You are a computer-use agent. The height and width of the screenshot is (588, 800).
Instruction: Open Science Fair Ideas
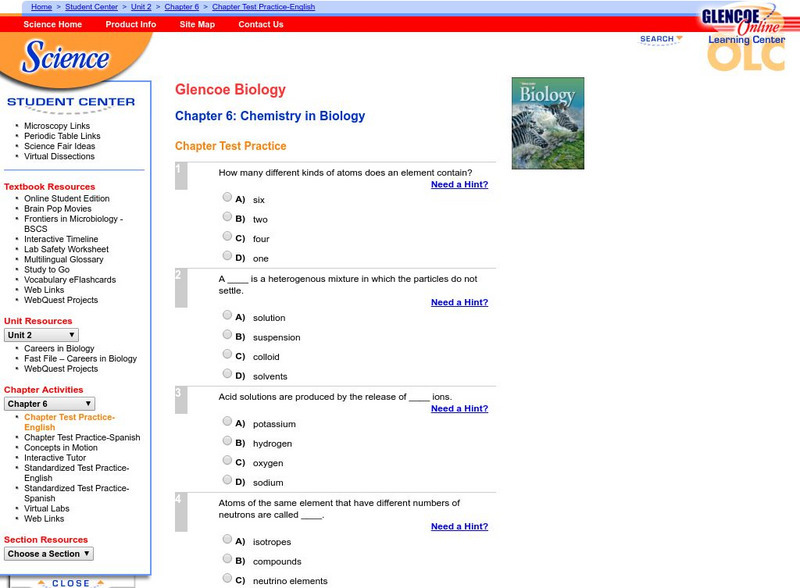[x=60, y=146]
